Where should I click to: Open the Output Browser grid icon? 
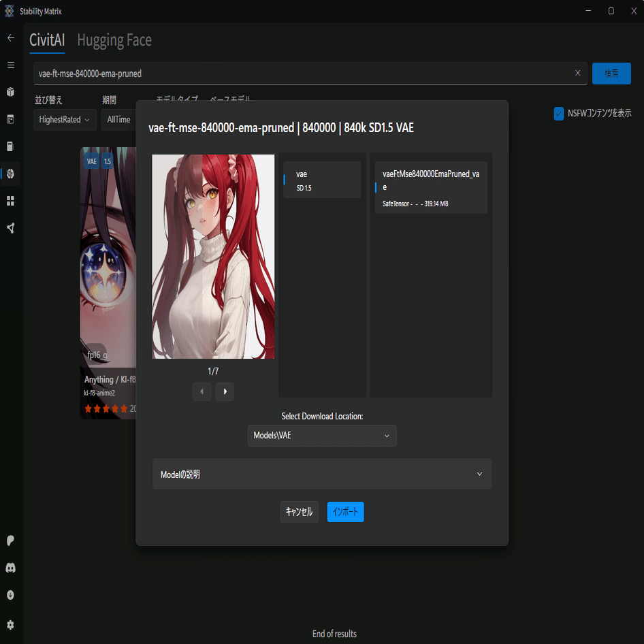click(11, 201)
